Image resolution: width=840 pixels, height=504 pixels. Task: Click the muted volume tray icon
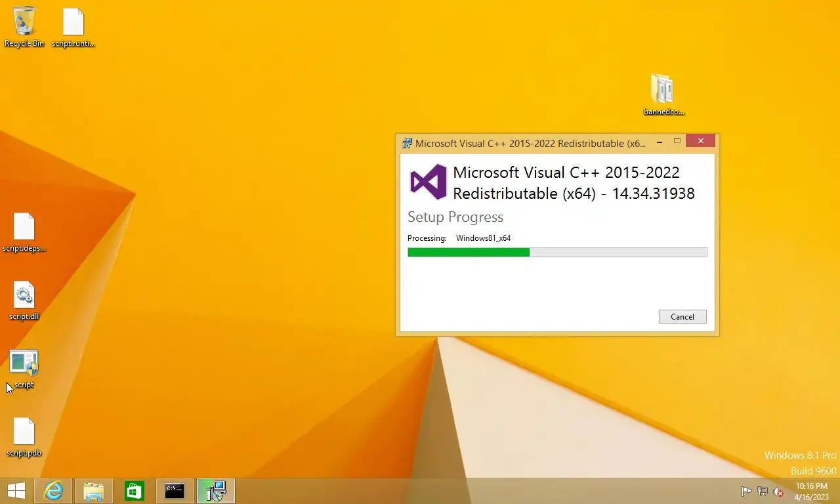pos(778,492)
